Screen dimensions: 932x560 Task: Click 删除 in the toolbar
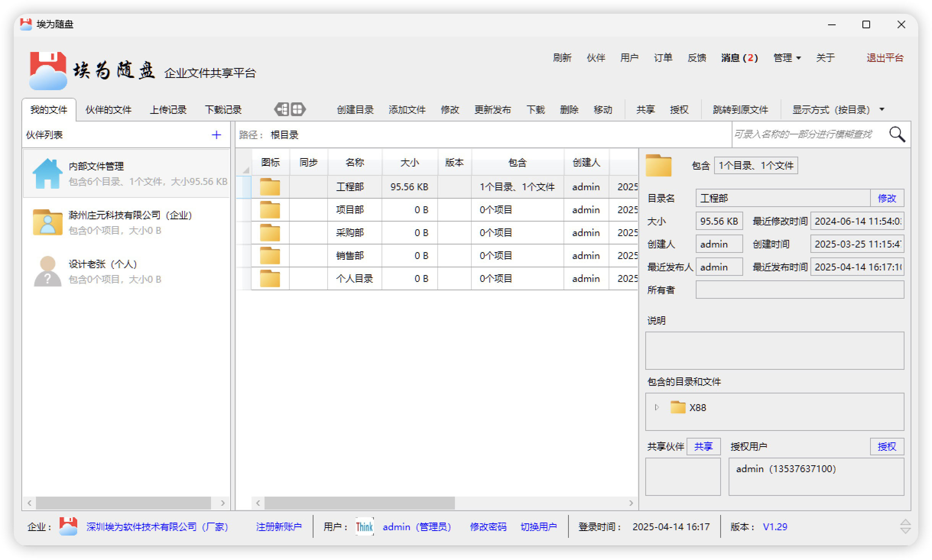[x=569, y=110]
